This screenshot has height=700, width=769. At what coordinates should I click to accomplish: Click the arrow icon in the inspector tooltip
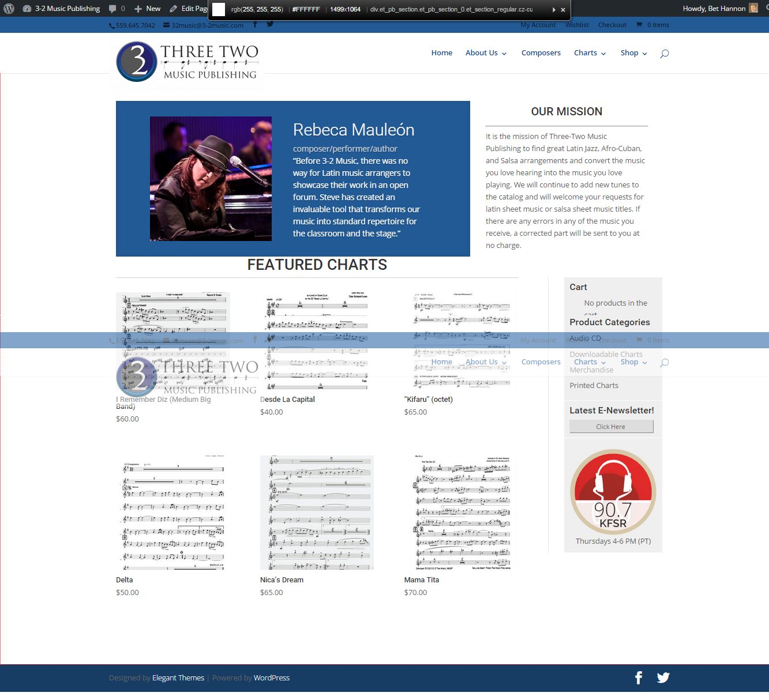pyautogui.click(x=554, y=9)
